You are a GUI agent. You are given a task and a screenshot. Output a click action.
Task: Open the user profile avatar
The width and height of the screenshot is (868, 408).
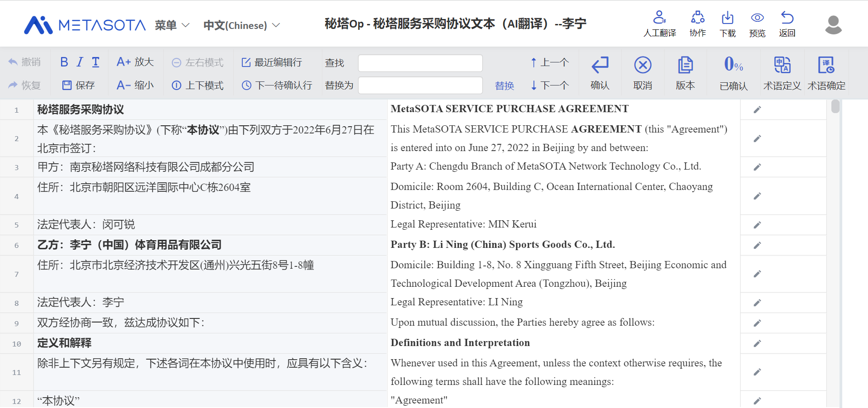(x=833, y=25)
